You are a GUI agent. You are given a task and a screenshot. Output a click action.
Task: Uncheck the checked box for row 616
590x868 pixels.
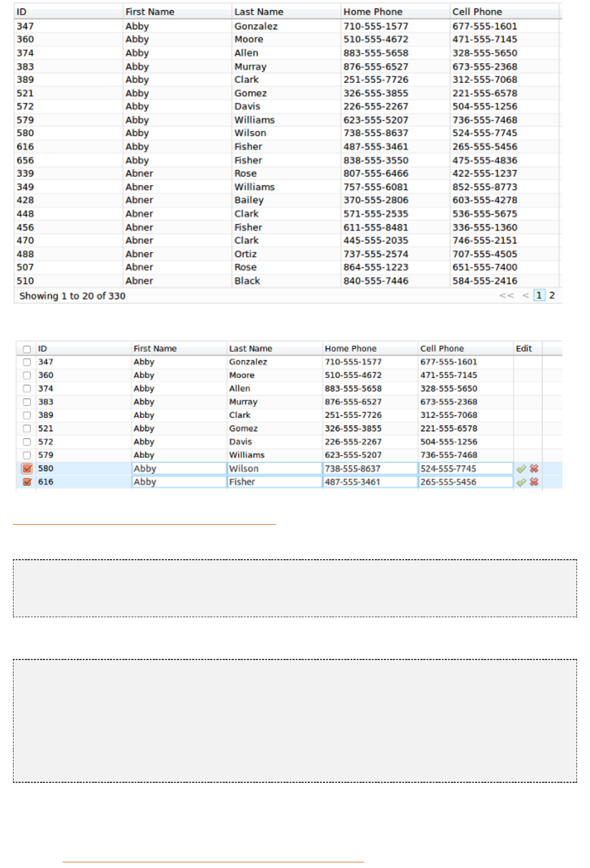(26, 482)
